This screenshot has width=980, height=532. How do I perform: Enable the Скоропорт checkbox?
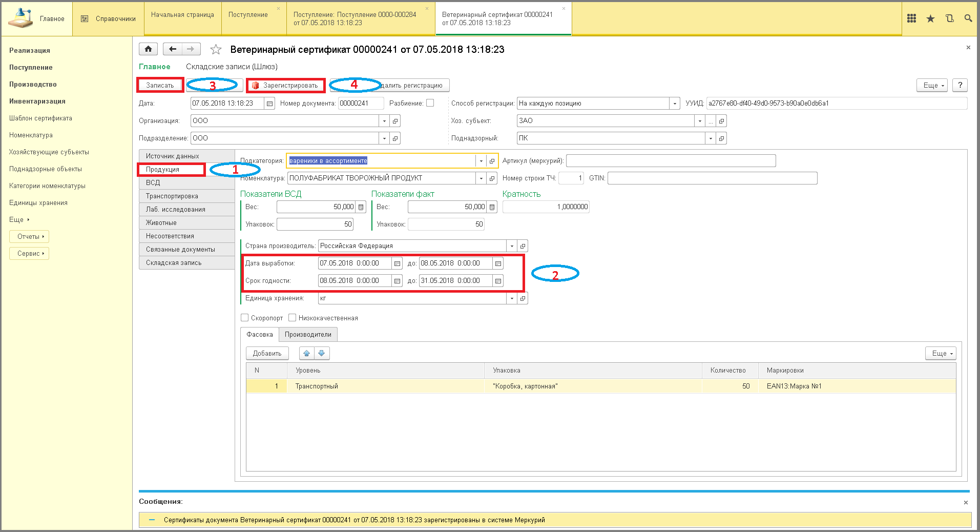point(245,318)
